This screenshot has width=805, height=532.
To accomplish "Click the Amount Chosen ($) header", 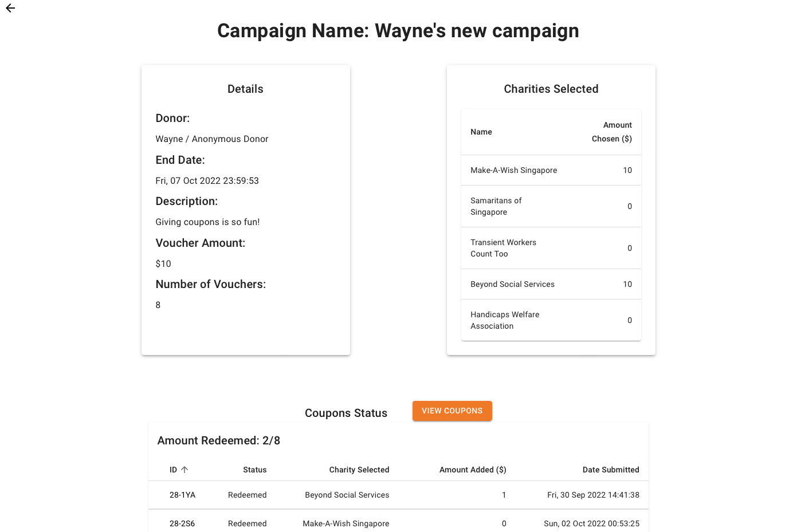I will coord(612,132).
